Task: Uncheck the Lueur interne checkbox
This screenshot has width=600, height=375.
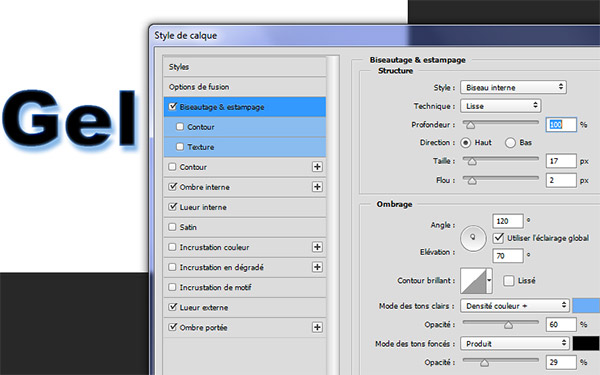Action: [x=173, y=207]
